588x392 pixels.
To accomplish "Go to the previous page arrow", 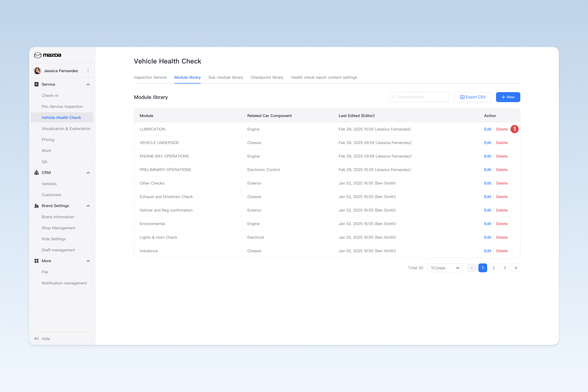I will pos(472,268).
